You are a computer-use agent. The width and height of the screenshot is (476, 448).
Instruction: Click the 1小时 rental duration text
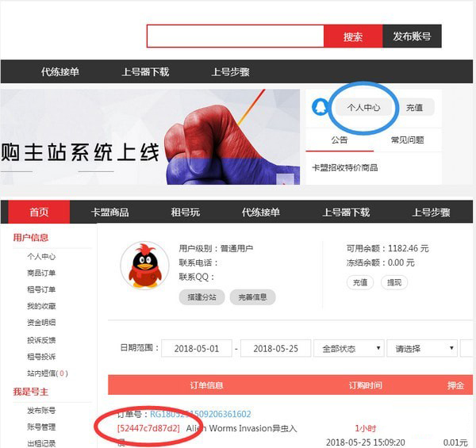(x=366, y=428)
